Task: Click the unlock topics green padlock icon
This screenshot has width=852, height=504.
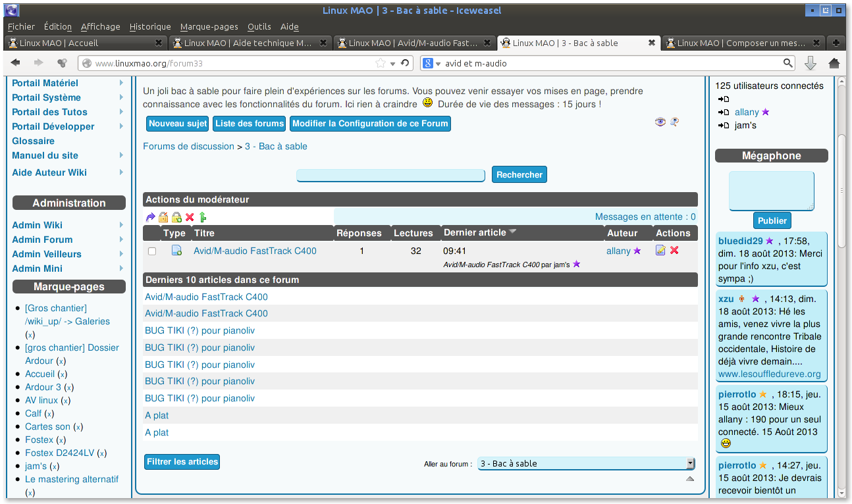Action: 176,217
